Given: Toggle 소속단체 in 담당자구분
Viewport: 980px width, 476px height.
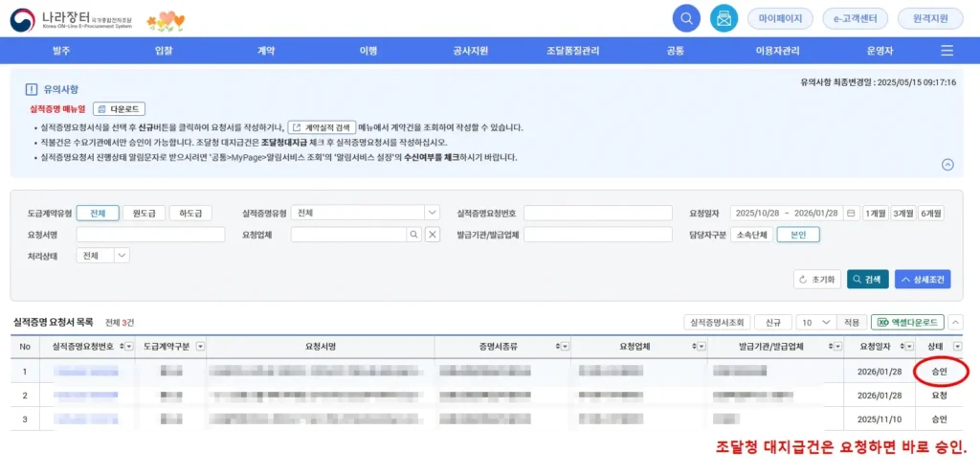Looking at the screenshot, I should click(751, 235).
